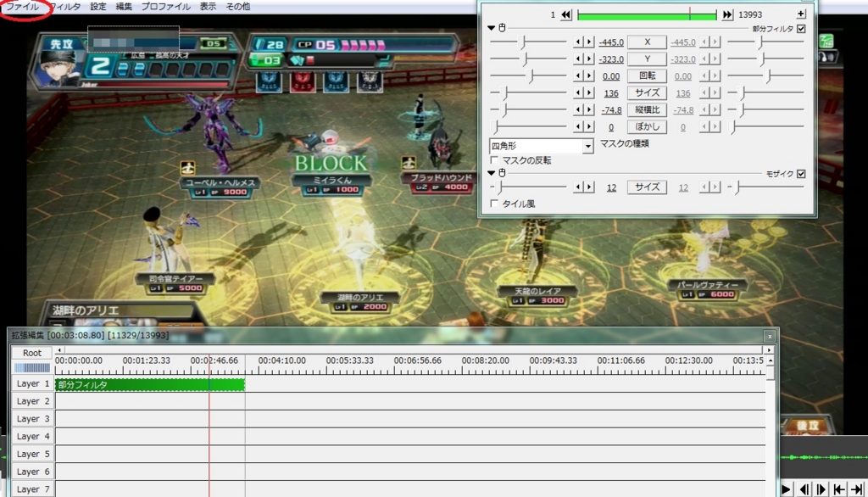Increase Y value with right arrow
This screenshot has height=497, width=868.
[589, 59]
